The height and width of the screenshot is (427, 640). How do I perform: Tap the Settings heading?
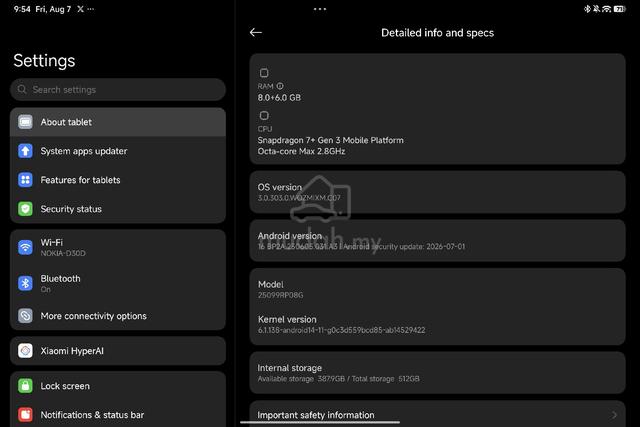tap(44, 60)
